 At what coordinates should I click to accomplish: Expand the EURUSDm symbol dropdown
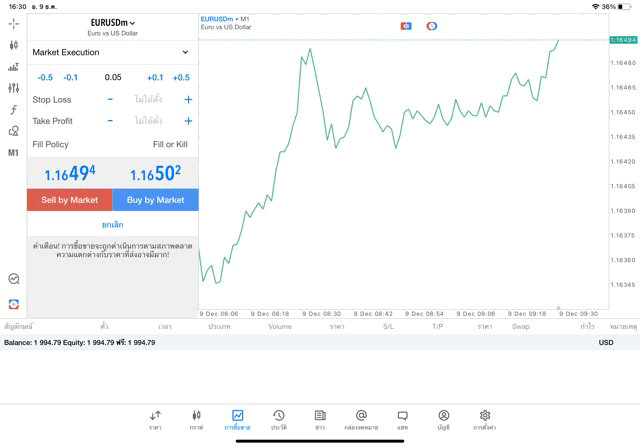point(113,23)
